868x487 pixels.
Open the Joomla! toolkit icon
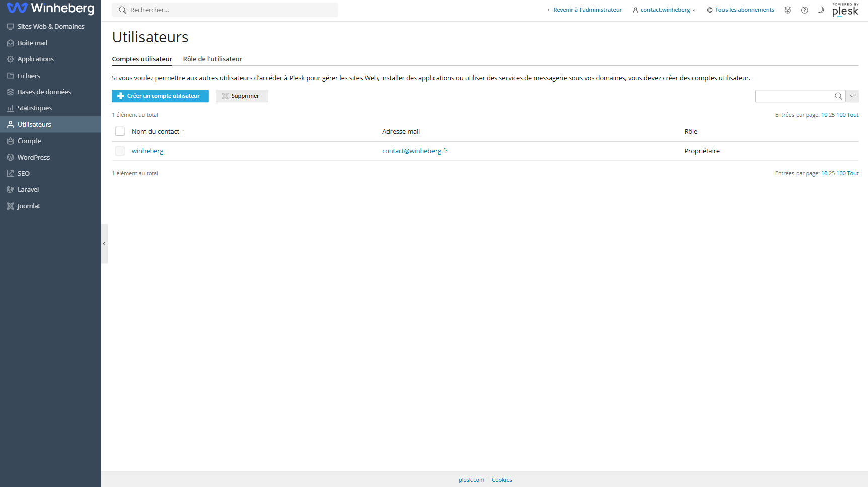[x=10, y=206]
